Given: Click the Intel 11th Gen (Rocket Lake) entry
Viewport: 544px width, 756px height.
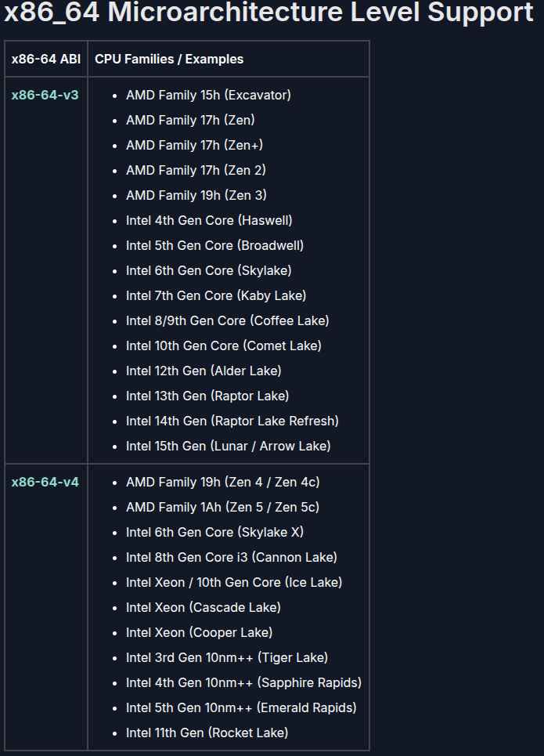Looking at the screenshot, I should coord(207,733).
